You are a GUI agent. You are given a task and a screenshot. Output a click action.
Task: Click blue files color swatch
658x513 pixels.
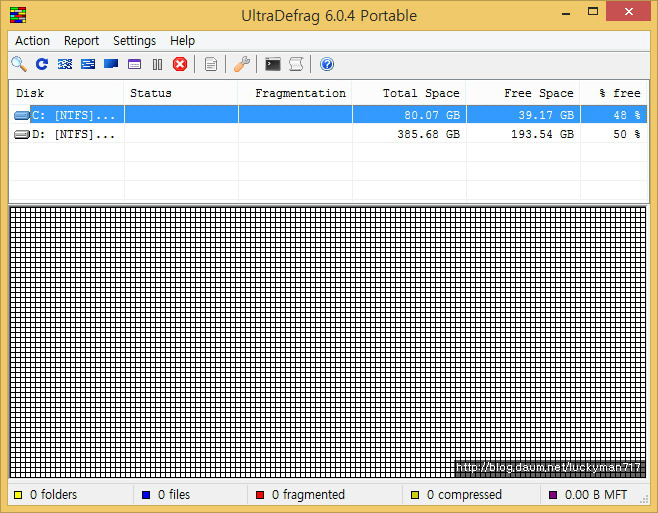click(146, 495)
